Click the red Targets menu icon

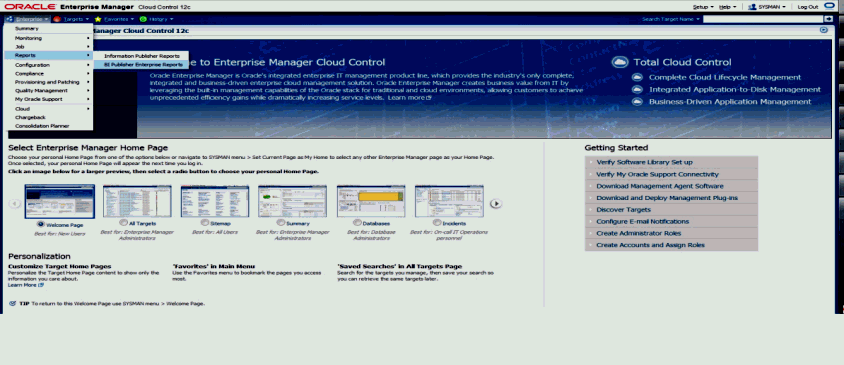pos(57,19)
